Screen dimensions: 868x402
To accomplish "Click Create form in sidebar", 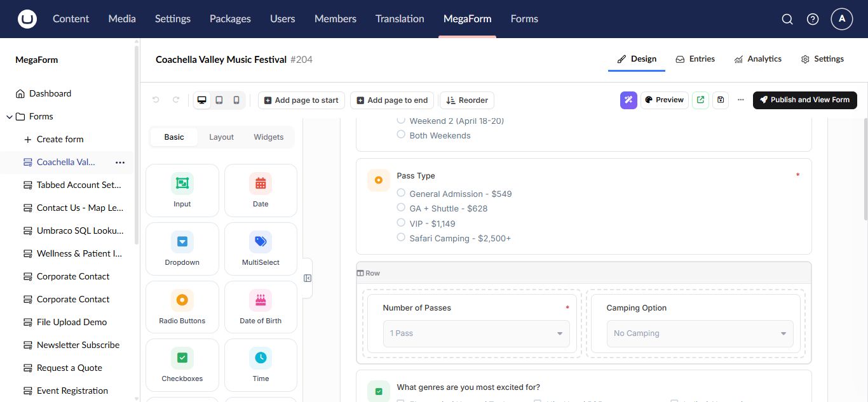I will point(60,140).
